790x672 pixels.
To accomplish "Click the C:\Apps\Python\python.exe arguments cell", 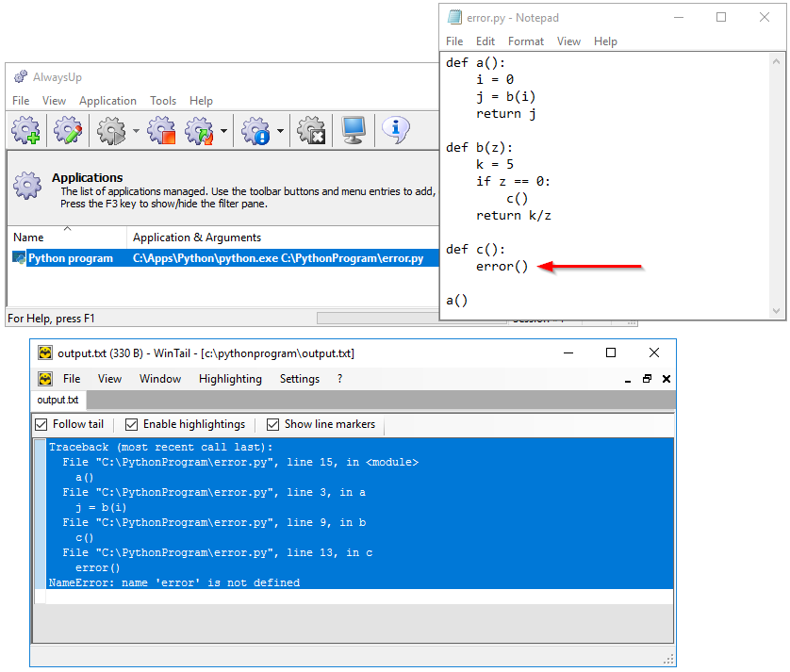I will click(278, 258).
